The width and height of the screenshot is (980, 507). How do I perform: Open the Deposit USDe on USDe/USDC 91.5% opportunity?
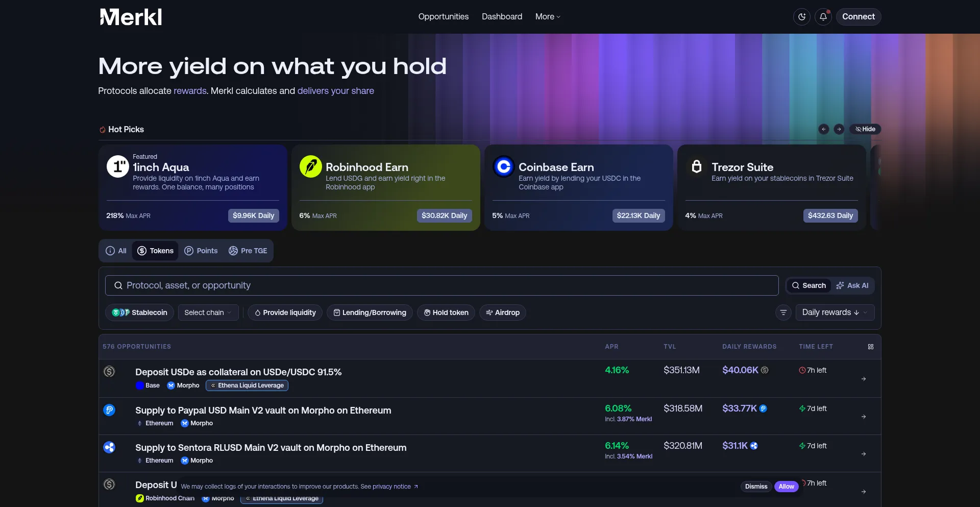pos(238,372)
